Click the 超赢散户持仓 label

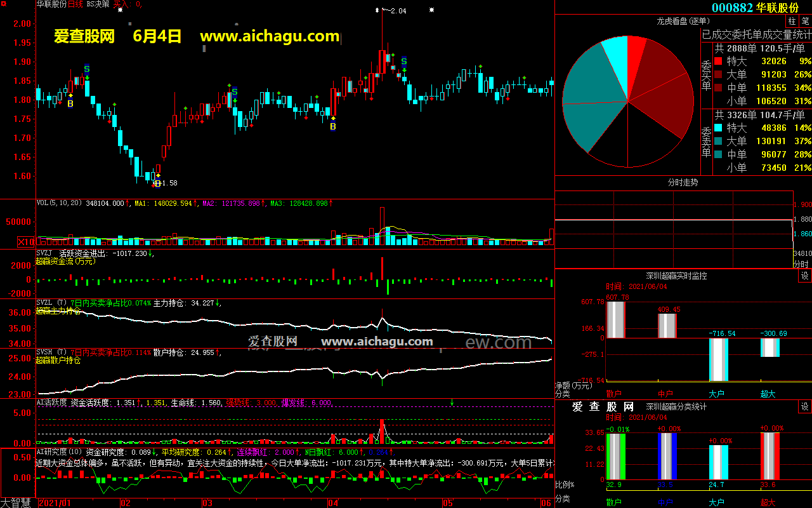(x=58, y=361)
